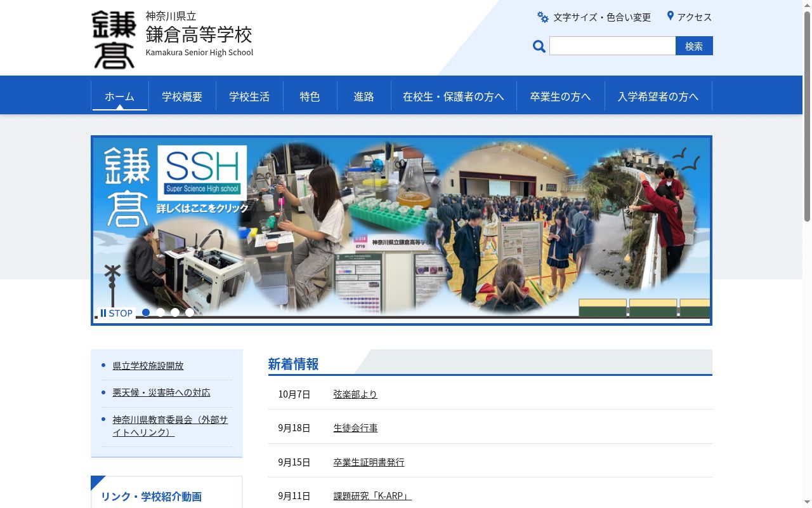The image size is (812, 508).
Task: Click the 9月15日 news date
Action: [x=294, y=462]
